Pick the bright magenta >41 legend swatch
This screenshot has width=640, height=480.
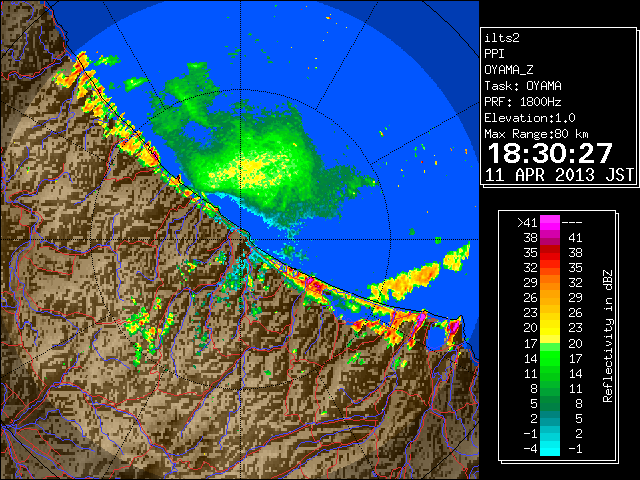pos(550,222)
